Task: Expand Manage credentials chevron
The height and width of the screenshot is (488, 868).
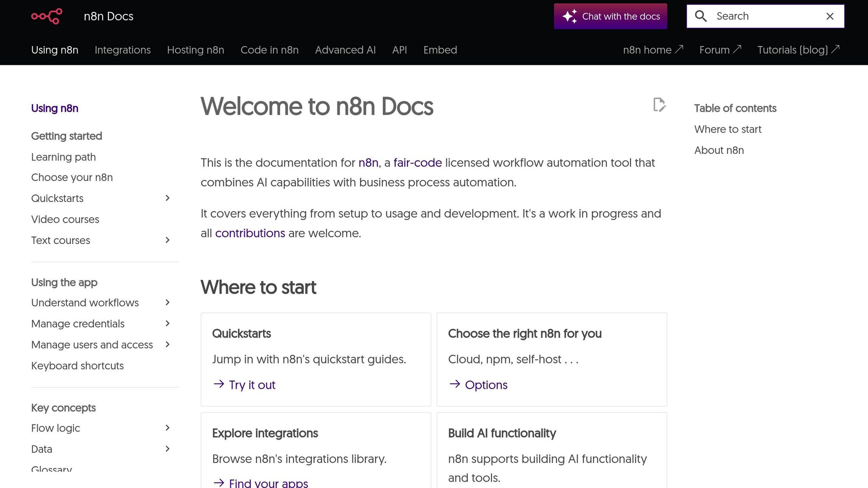Action: click(167, 324)
